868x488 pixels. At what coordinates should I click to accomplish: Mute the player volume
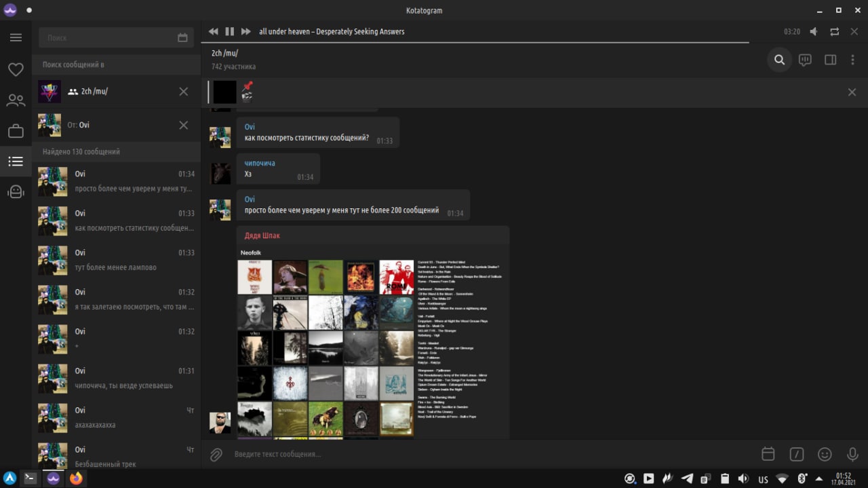pyautogui.click(x=814, y=31)
